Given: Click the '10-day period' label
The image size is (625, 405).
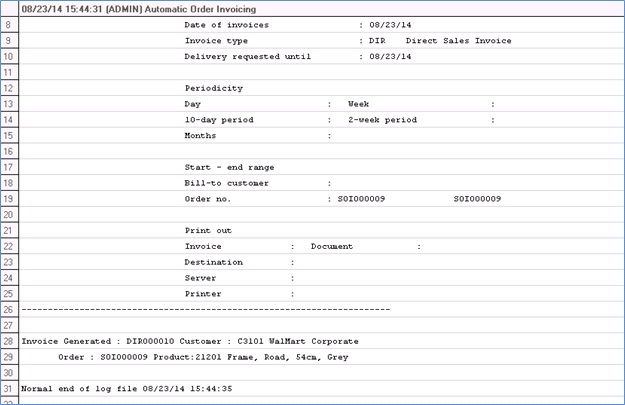Looking at the screenshot, I should (x=219, y=120).
